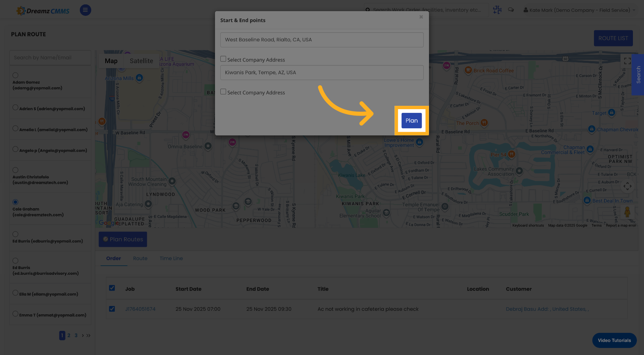Screen dimensions: 644x355
Task: Click the pan control icon on the map's right edge
Action: click(628, 186)
